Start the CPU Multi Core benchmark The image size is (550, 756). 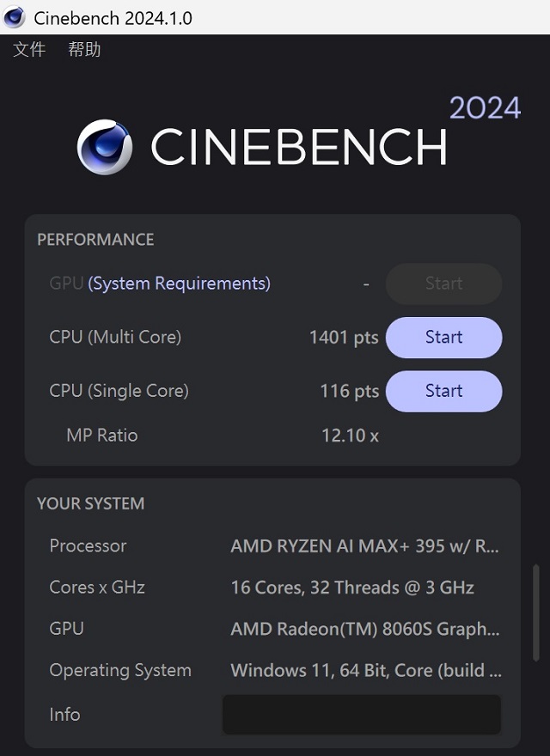(443, 337)
